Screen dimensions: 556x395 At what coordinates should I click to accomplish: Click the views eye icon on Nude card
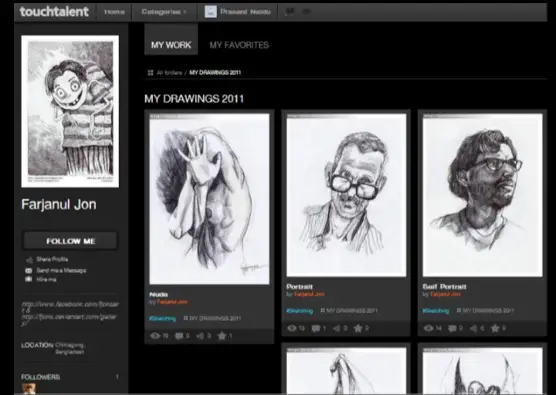coord(155,336)
